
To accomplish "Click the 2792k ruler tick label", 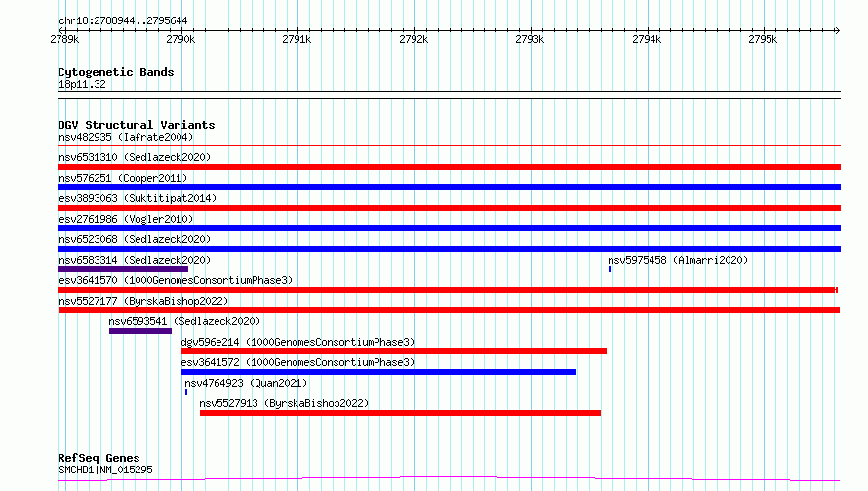I will pyautogui.click(x=414, y=39).
